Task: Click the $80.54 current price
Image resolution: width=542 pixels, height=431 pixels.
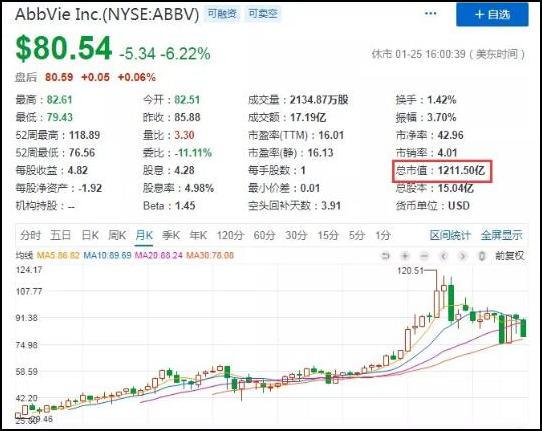Action: (64, 49)
